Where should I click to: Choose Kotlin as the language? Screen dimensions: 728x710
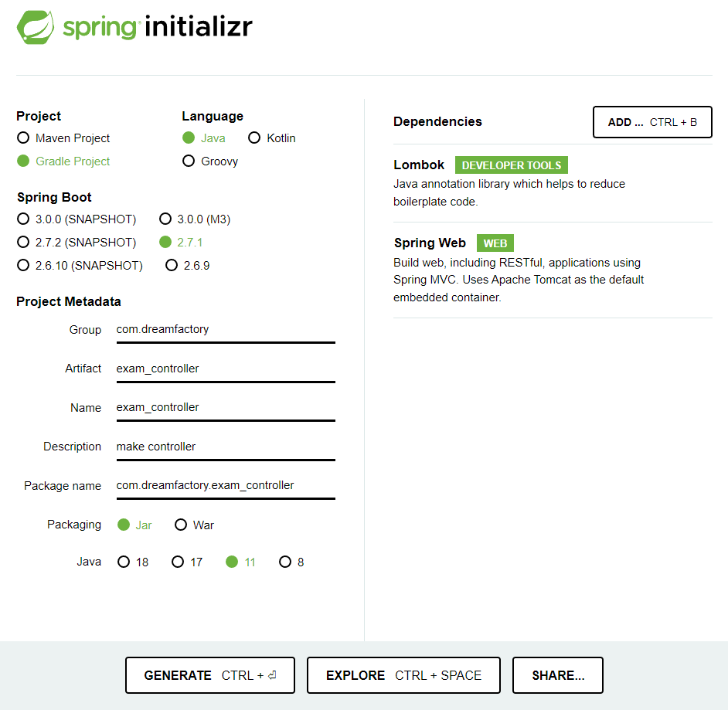(271, 138)
